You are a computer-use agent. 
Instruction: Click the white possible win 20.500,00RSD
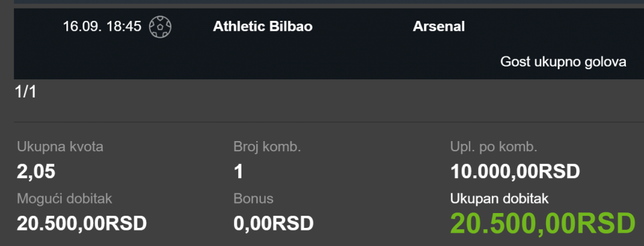(82, 223)
